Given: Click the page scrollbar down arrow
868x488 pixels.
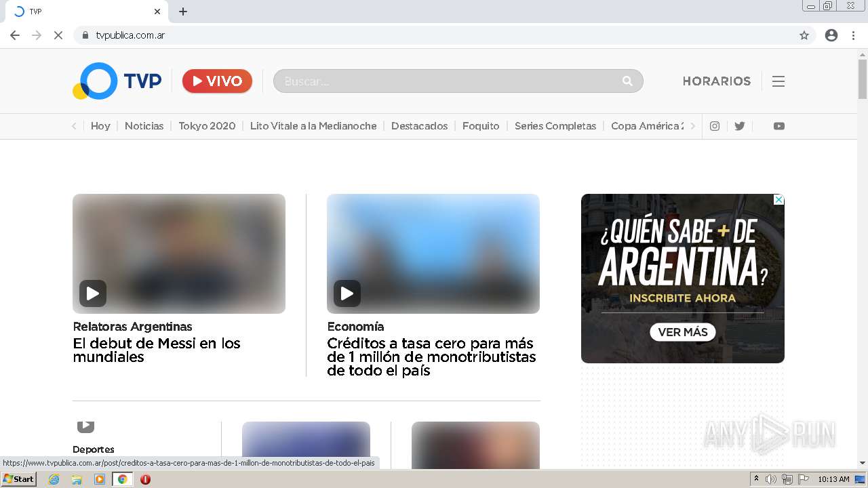Looking at the screenshot, I should click(x=863, y=463).
